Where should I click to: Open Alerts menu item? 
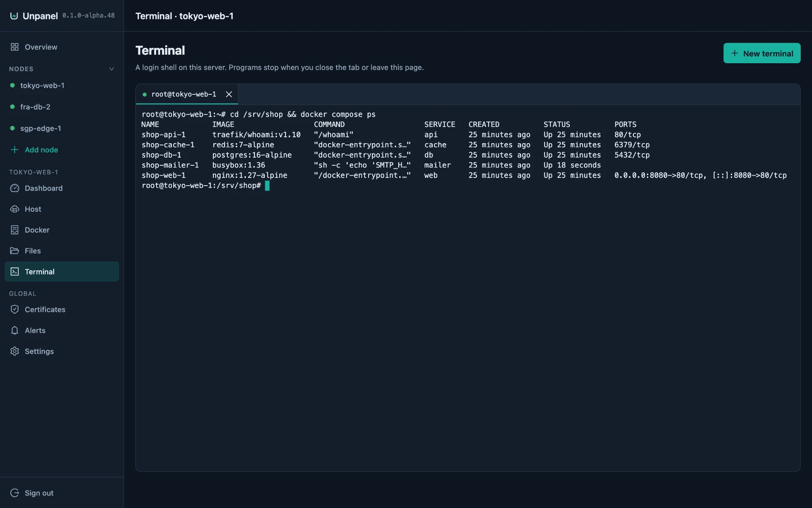[62, 331]
